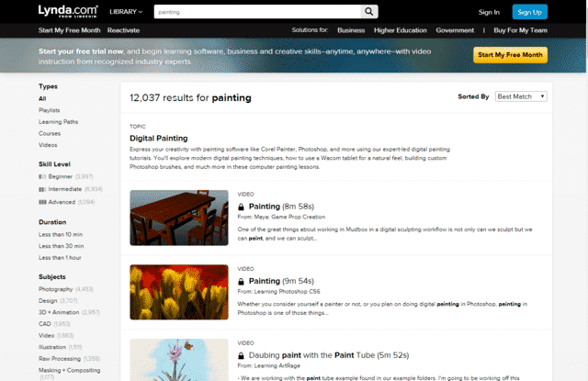Open the Sorted By Best Match dropdown
588x381 pixels.
point(521,96)
